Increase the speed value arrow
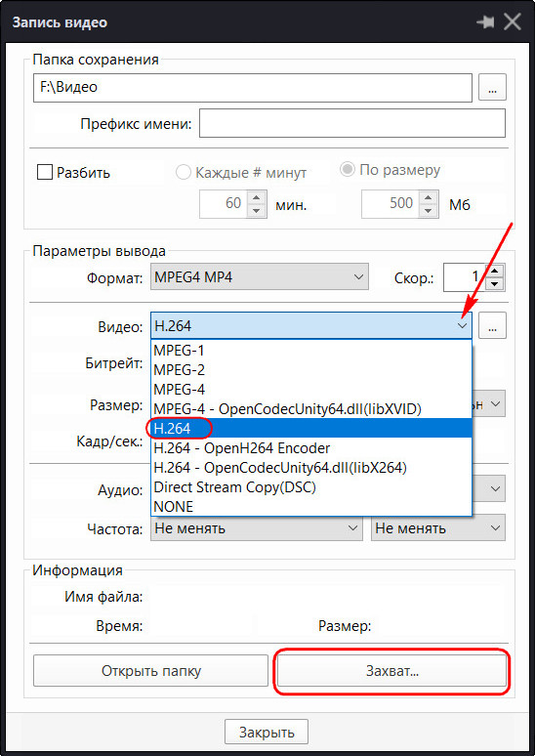The image size is (535, 756). 496,271
